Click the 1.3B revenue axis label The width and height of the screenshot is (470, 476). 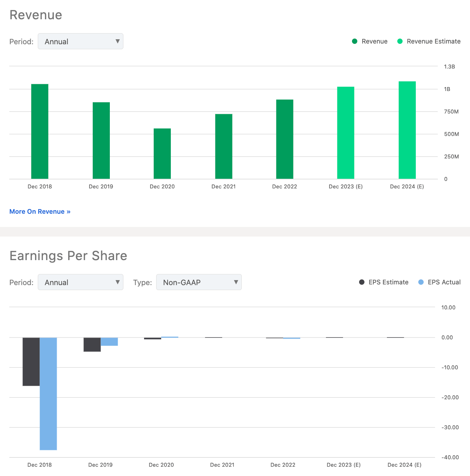coord(449,67)
